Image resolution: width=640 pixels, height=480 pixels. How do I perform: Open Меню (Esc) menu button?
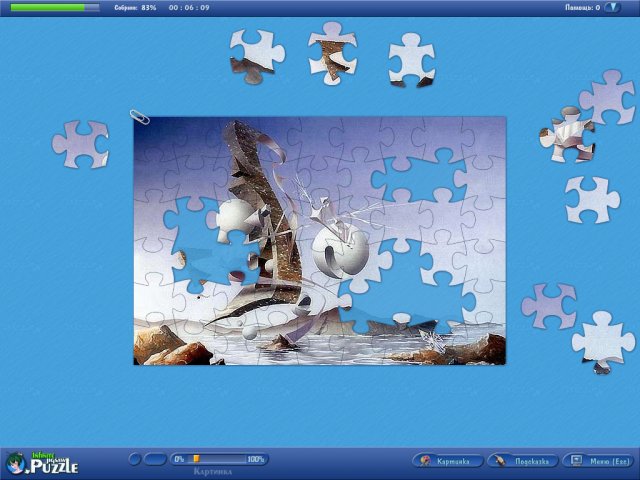[599, 461]
